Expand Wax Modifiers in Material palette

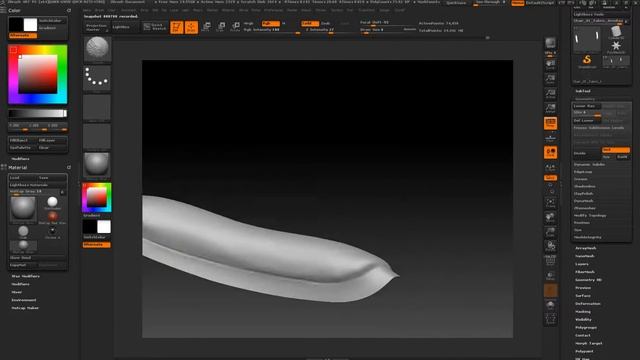point(25,276)
